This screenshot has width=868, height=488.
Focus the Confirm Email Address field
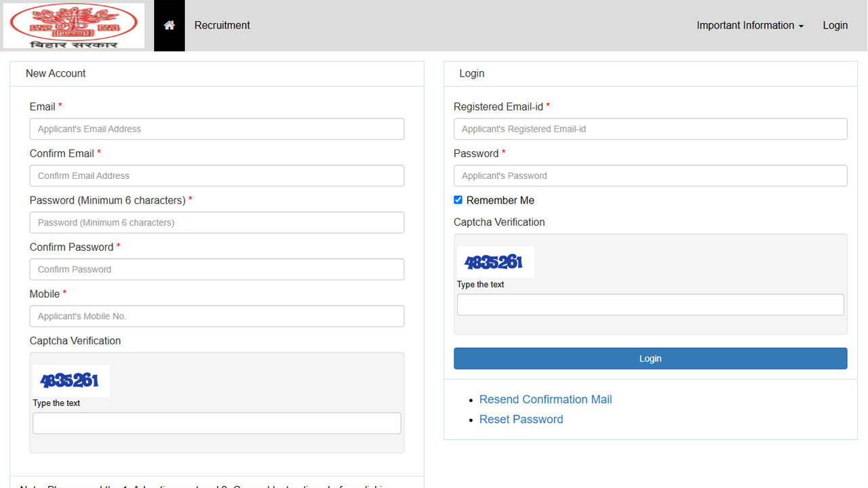pyautogui.click(x=217, y=176)
